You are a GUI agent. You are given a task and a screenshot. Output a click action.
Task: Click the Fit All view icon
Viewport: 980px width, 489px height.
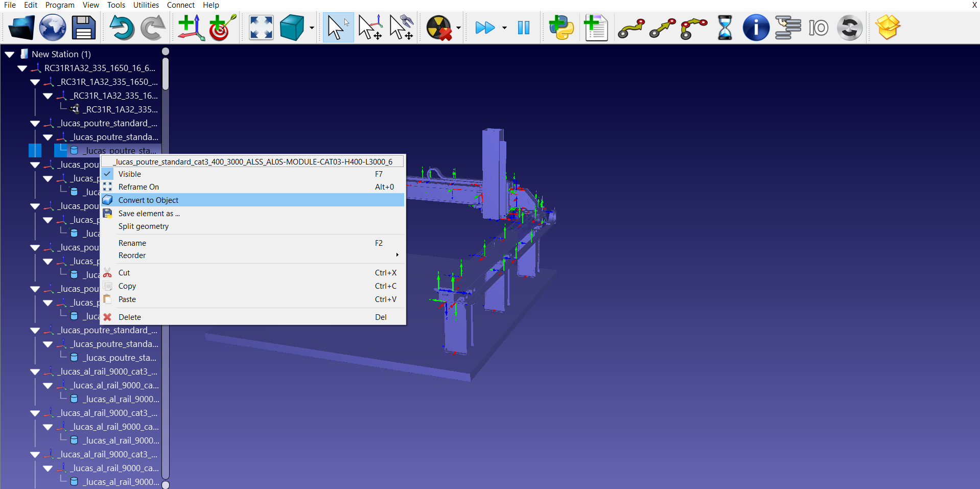261,28
